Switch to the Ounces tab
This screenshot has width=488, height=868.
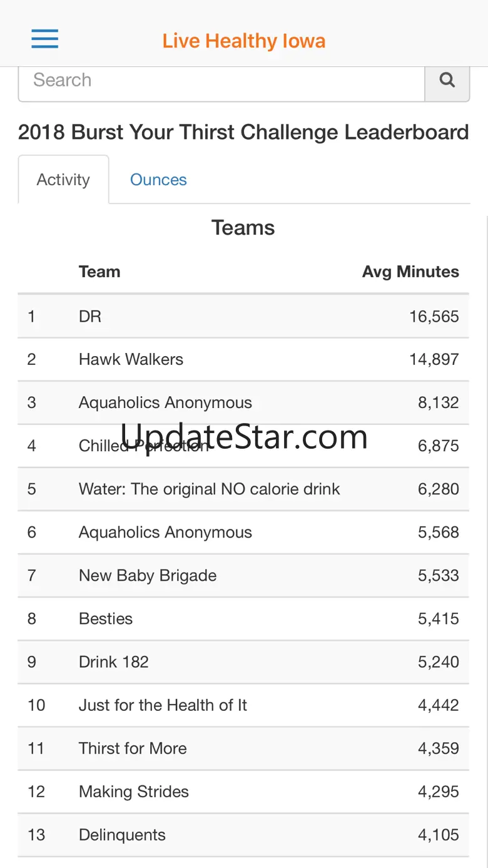(158, 180)
